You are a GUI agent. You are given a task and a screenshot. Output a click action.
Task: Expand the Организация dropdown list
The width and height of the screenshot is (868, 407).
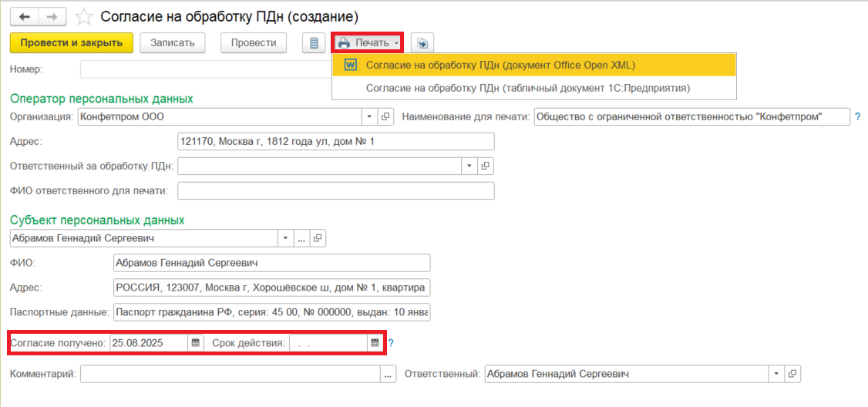pyautogui.click(x=368, y=117)
